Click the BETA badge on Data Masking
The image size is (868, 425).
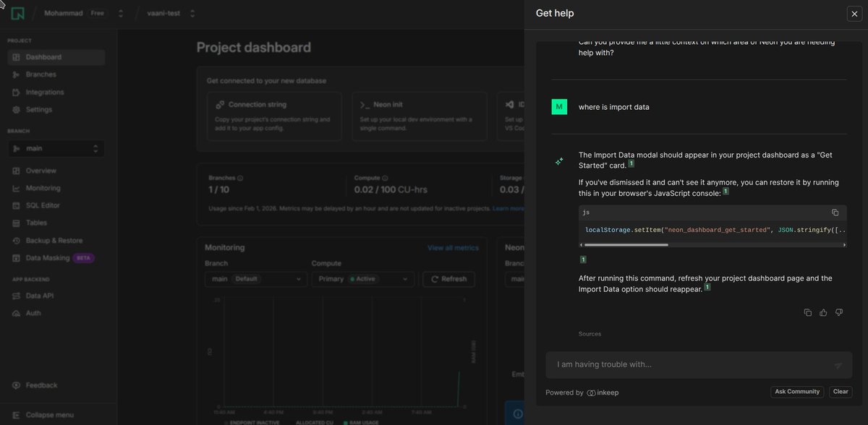(x=83, y=257)
